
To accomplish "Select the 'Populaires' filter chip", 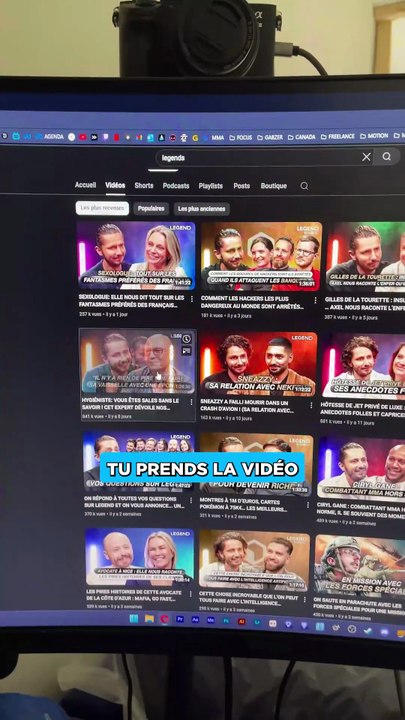I will (151, 208).
